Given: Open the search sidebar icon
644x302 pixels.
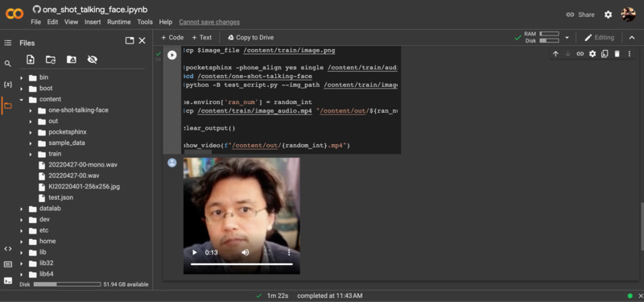Looking at the screenshot, I should (x=8, y=64).
